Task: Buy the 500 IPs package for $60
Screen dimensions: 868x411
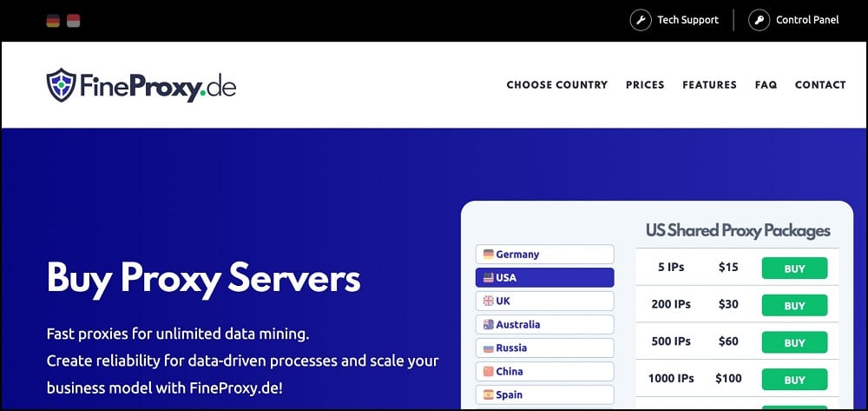Action: pos(794,342)
